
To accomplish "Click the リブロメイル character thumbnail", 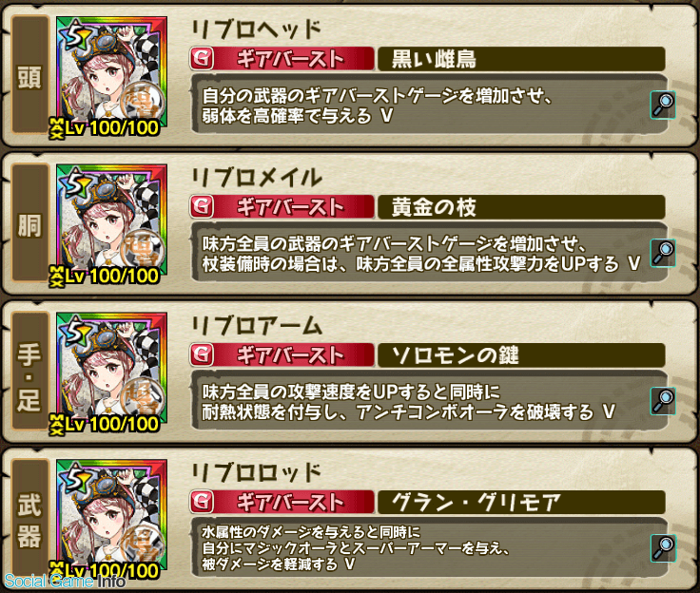I will (111, 221).
